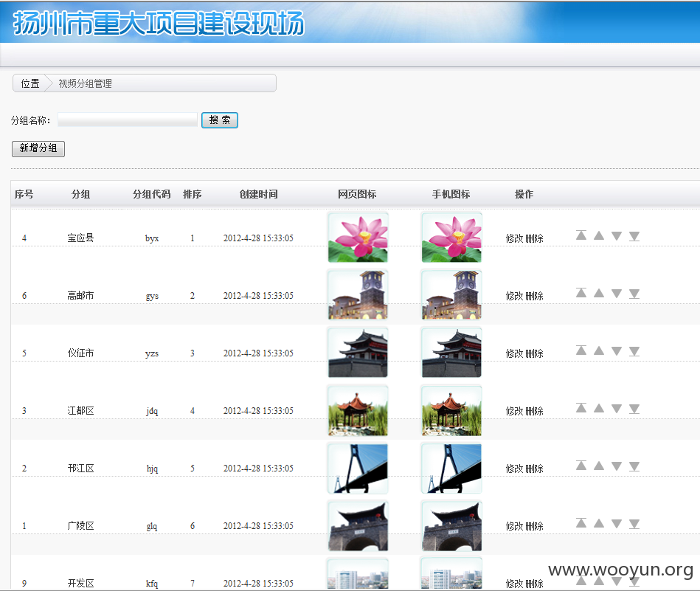Move 广陵区 row down one position

[x=617, y=524]
